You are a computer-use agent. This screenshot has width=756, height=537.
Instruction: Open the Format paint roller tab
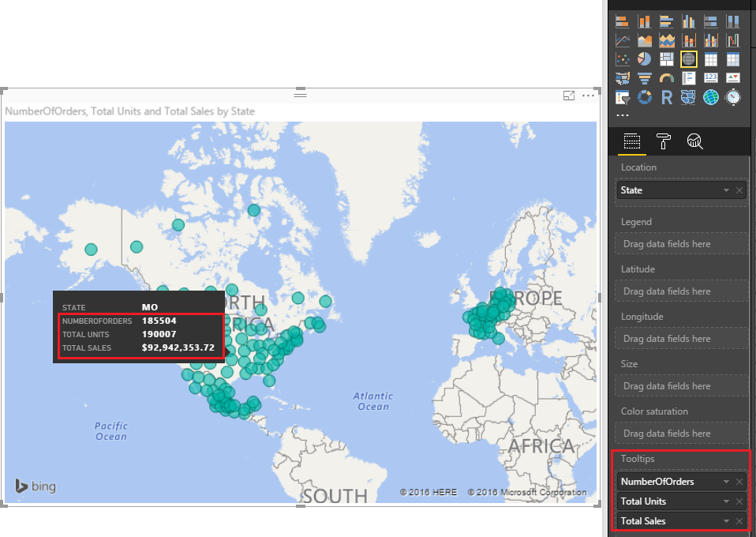[664, 141]
